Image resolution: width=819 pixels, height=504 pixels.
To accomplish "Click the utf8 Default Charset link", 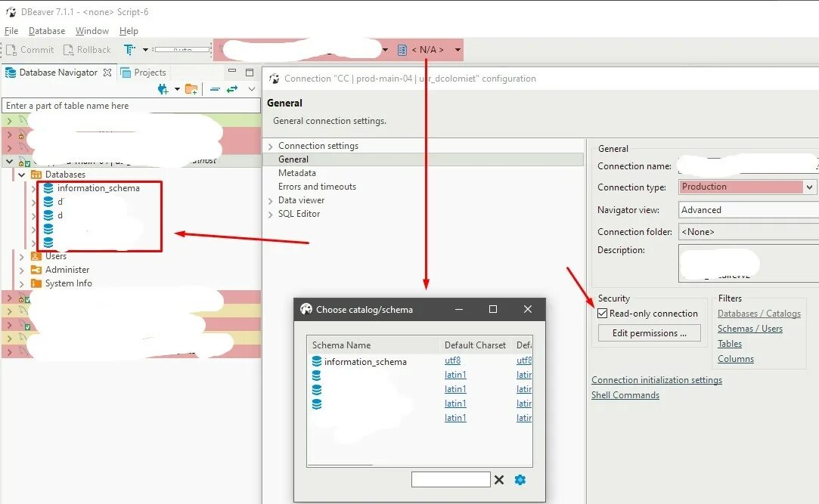I will point(452,360).
